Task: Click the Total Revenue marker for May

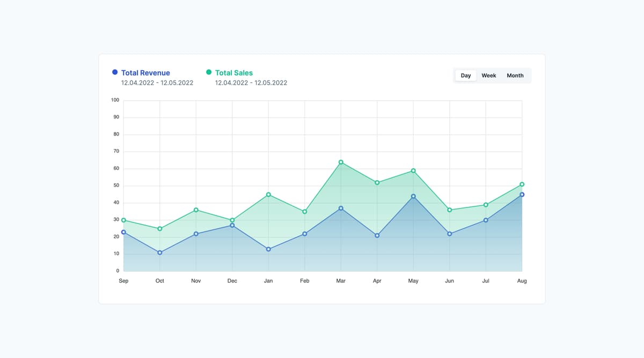Action: 413,196
